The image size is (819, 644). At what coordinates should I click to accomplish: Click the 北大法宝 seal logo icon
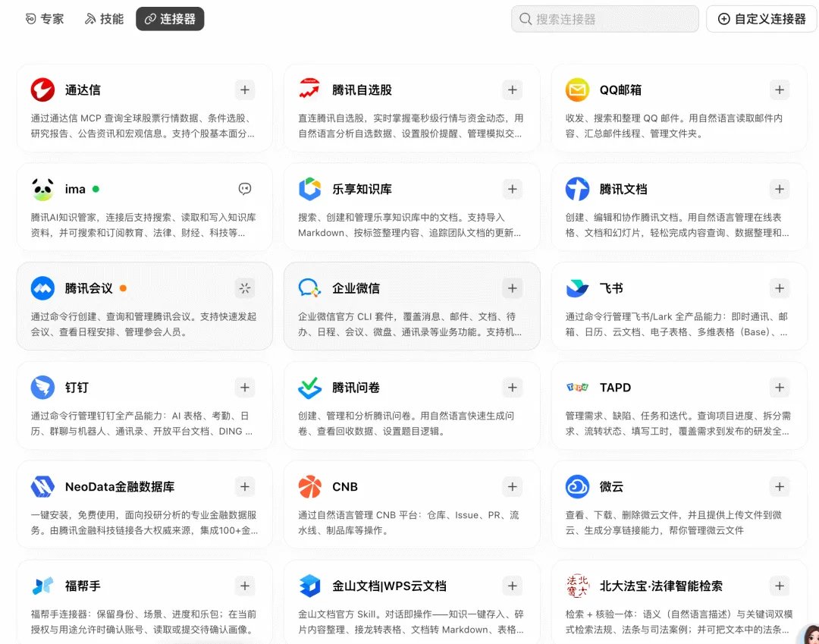pos(577,586)
